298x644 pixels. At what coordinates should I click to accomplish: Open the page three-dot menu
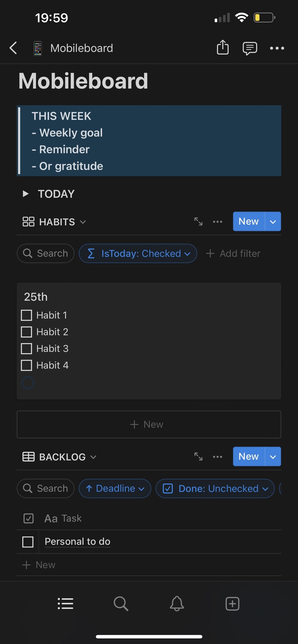277,48
